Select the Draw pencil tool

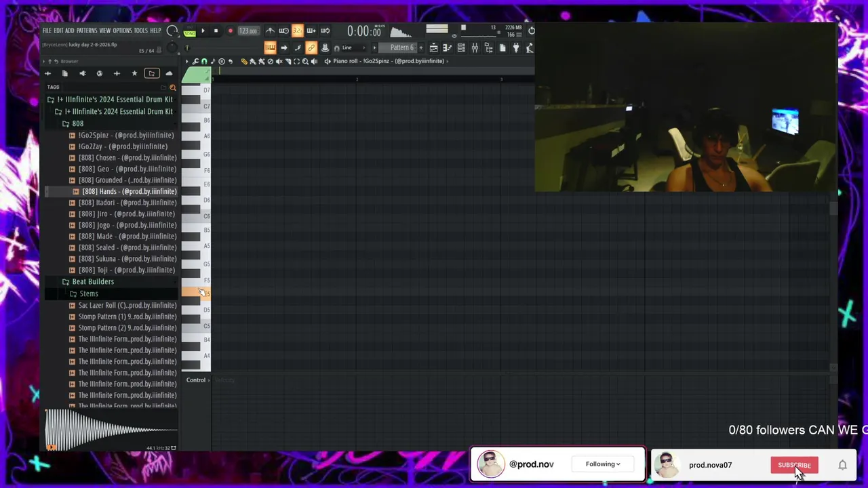(244, 62)
